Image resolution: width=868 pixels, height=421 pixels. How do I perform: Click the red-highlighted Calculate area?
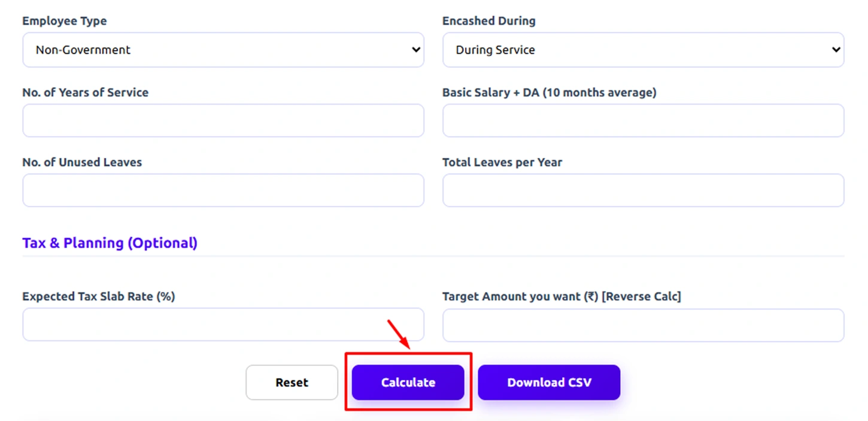(408, 382)
